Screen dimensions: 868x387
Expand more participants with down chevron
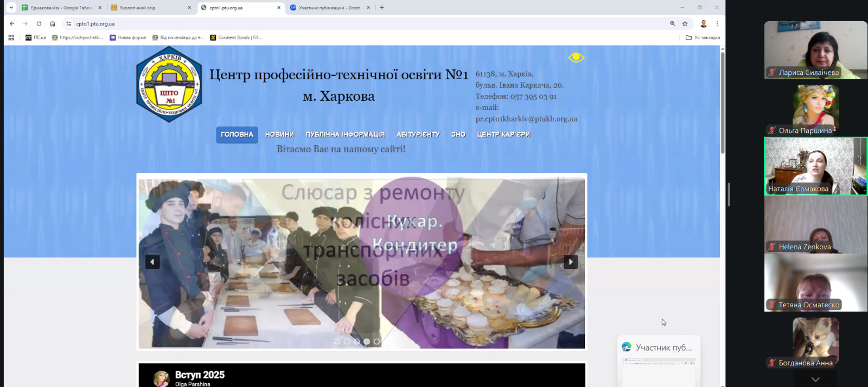815,379
